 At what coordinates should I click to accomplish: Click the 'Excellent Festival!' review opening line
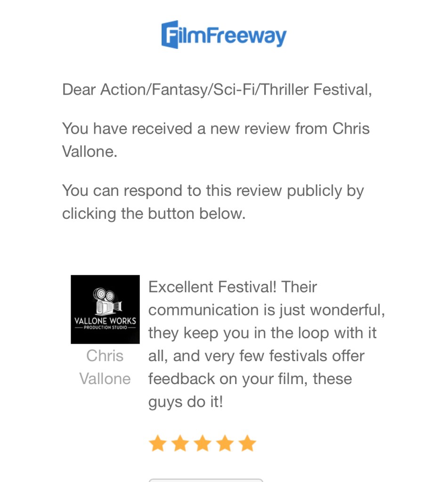233,287
